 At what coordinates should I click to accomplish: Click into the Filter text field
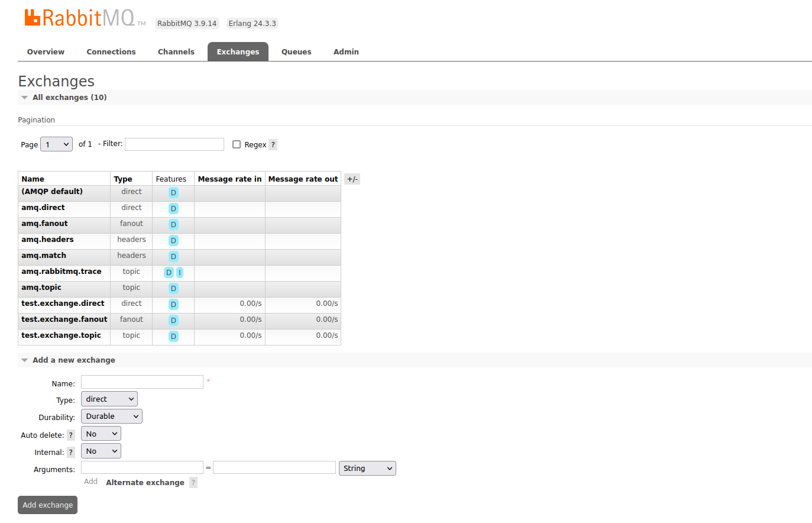pos(174,144)
